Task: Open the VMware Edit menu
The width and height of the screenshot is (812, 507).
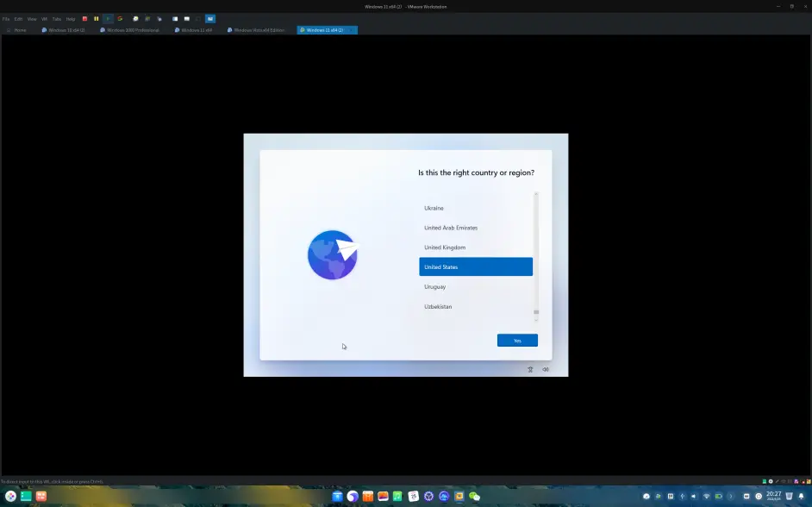Action: 19,19
